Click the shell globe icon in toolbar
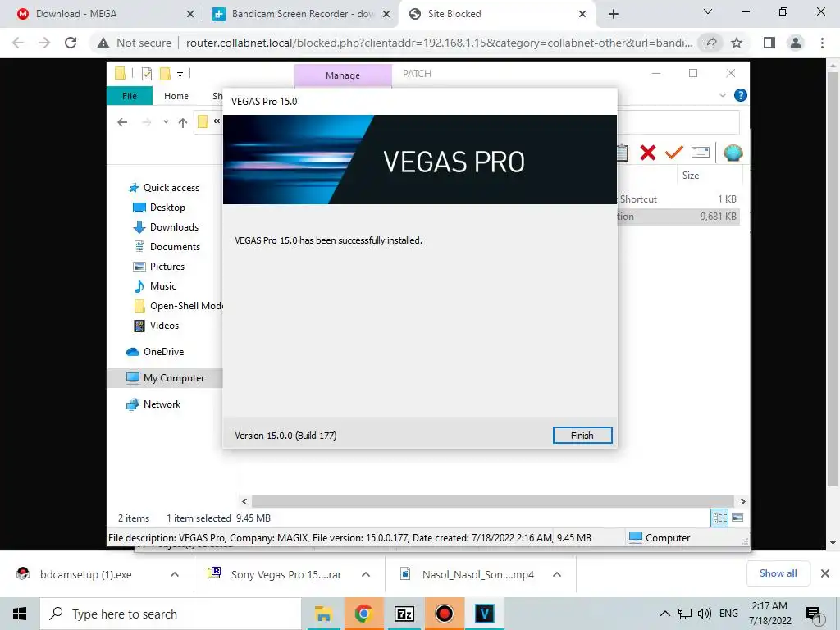840x630 pixels. [x=733, y=153]
